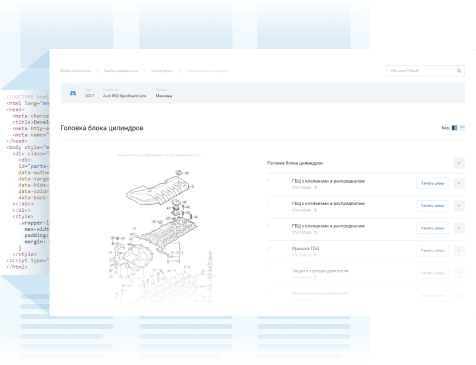The height and width of the screenshot is (365, 476).
Task: Click the year value 2017
Action: pyautogui.click(x=89, y=96)
